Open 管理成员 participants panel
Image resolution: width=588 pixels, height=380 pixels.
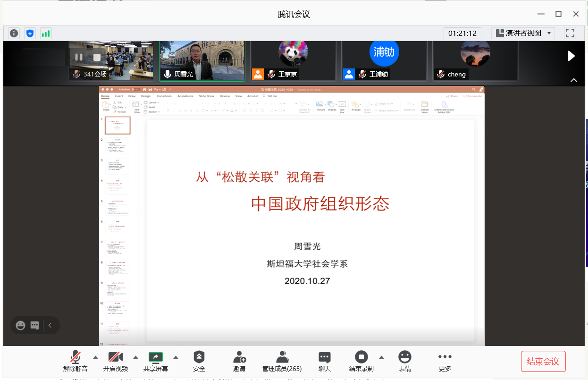coord(282,361)
